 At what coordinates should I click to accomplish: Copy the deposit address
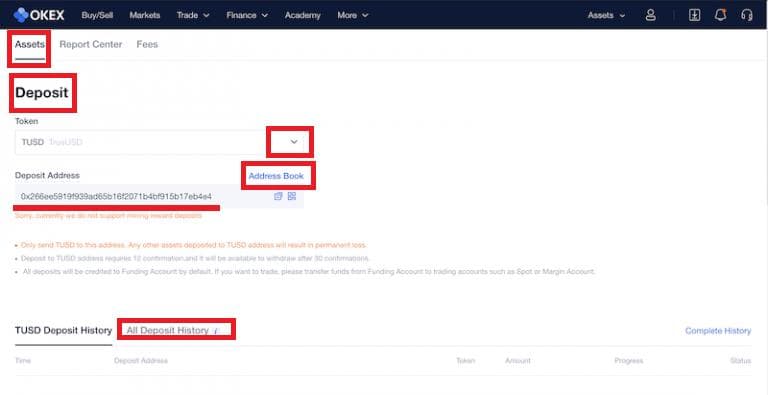click(x=278, y=196)
